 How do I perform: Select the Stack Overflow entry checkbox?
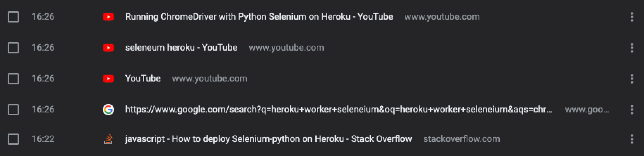coord(13,139)
